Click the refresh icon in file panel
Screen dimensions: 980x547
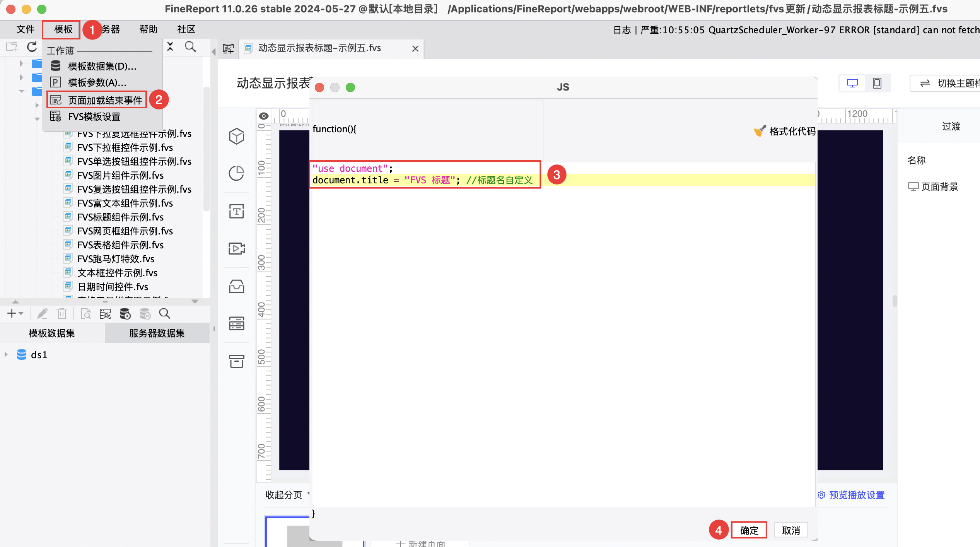32,47
